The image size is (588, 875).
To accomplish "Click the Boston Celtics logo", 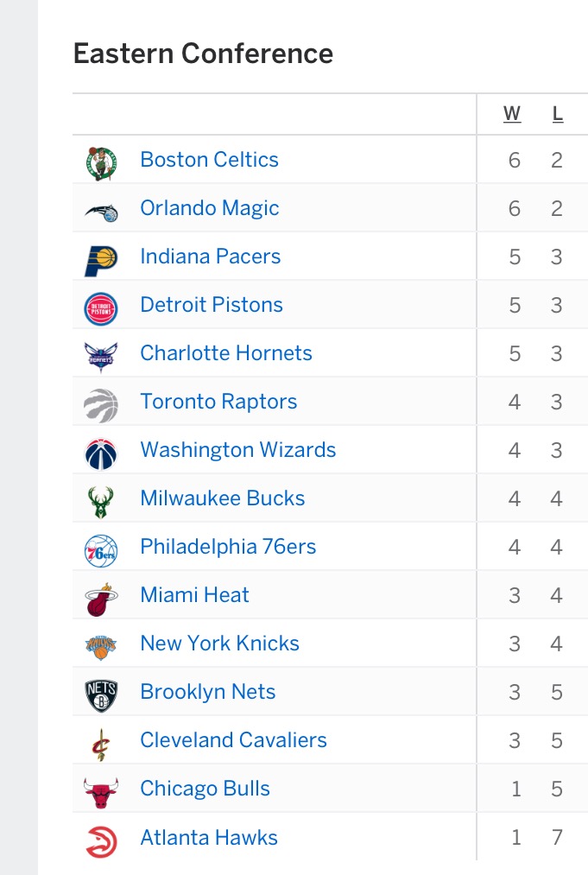I will click(101, 163).
